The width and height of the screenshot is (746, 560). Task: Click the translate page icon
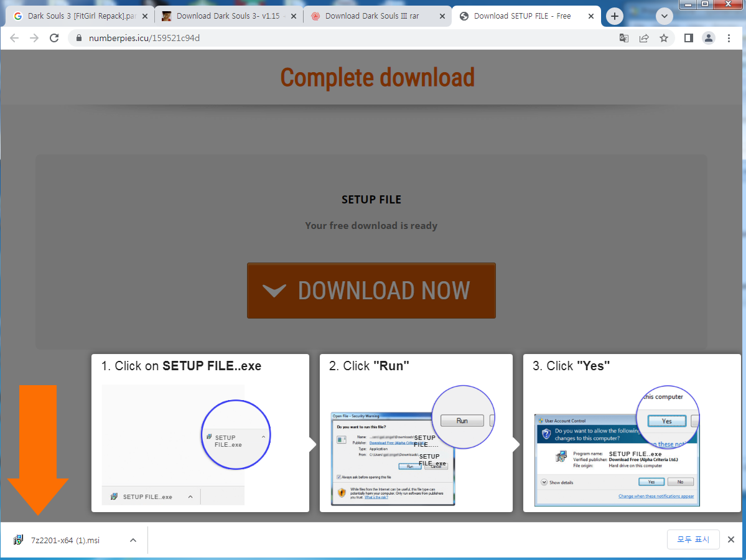623,38
